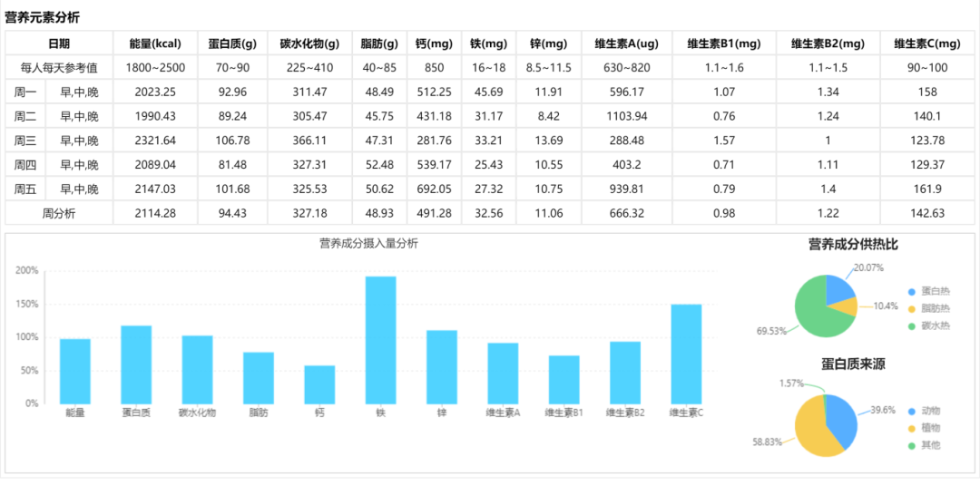Click the 营养成分供热比 pie chart title
The width and height of the screenshot is (980, 495).
click(x=853, y=244)
